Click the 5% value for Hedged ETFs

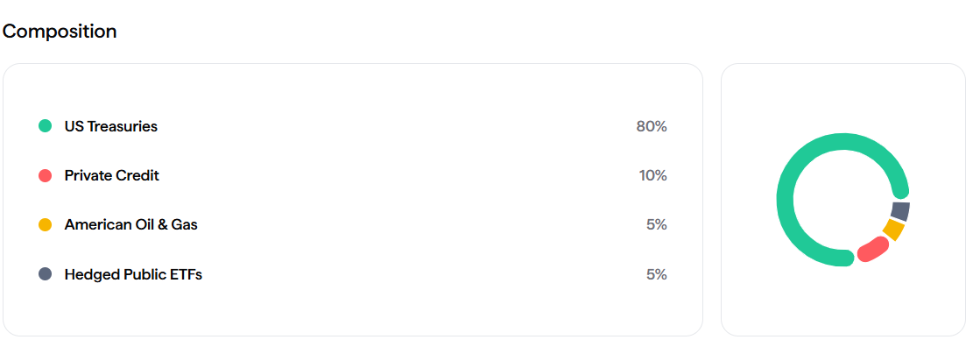point(657,274)
